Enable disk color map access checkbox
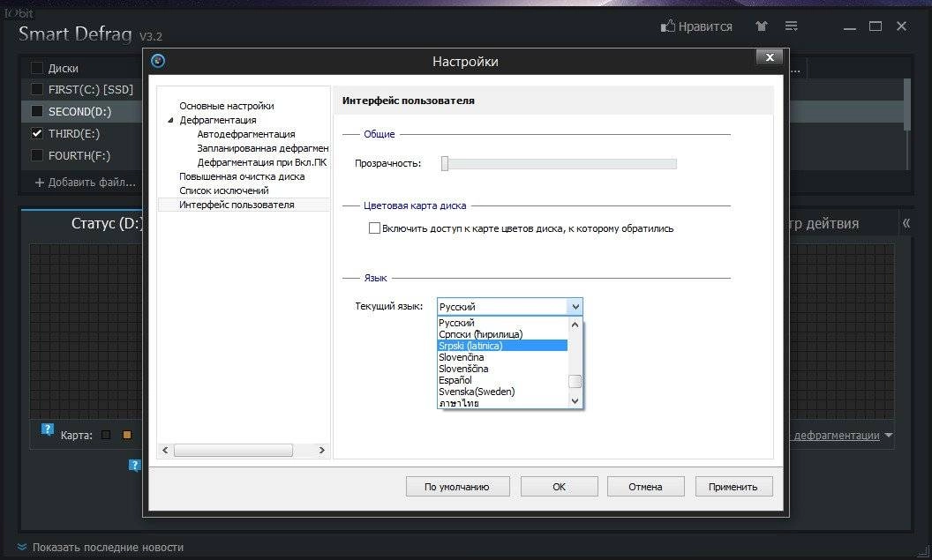932x560 pixels. click(374, 228)
